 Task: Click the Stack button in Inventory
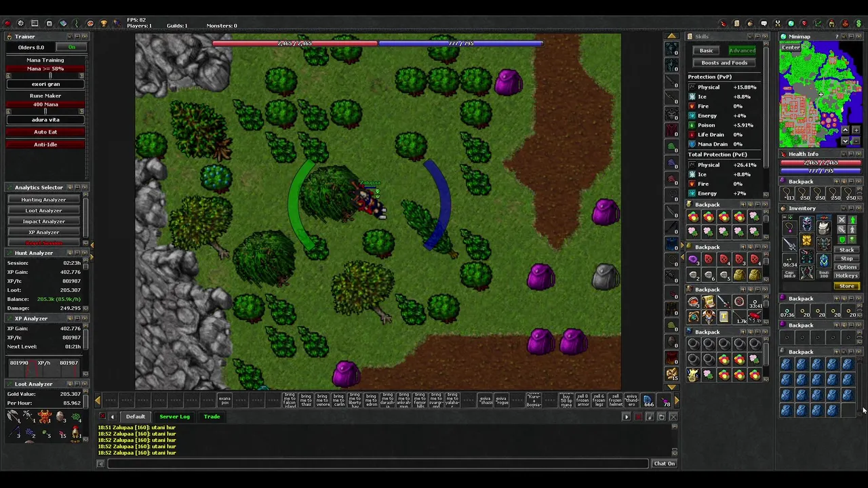tap(846, 250)
